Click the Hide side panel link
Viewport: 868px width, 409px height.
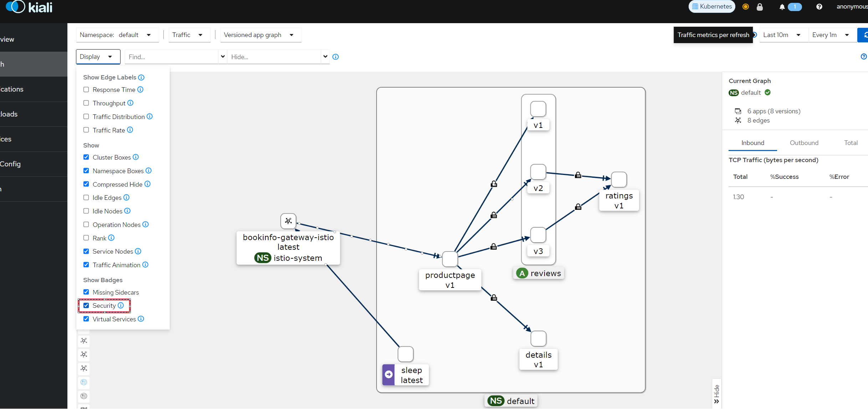[716, 394]
